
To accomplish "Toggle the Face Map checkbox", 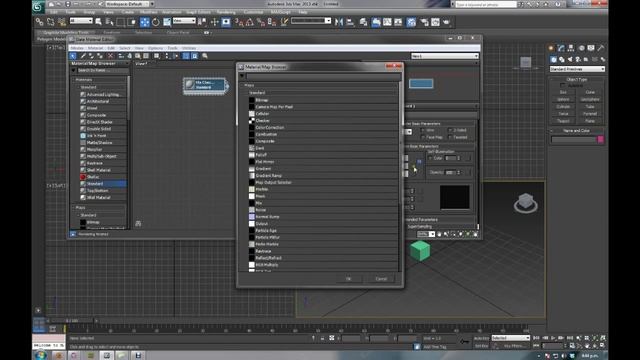I will pyautogui.click(x=422, y=137).
